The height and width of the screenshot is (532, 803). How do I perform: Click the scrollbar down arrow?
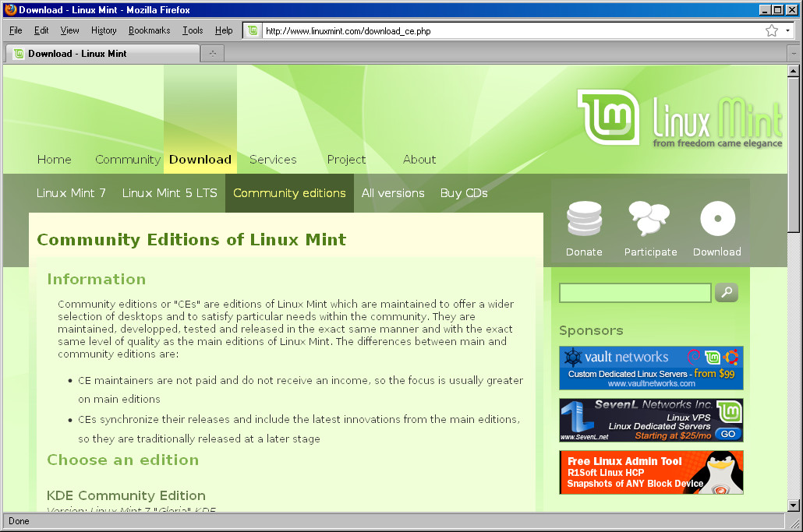pyautogui.click(x=794, y=506)
